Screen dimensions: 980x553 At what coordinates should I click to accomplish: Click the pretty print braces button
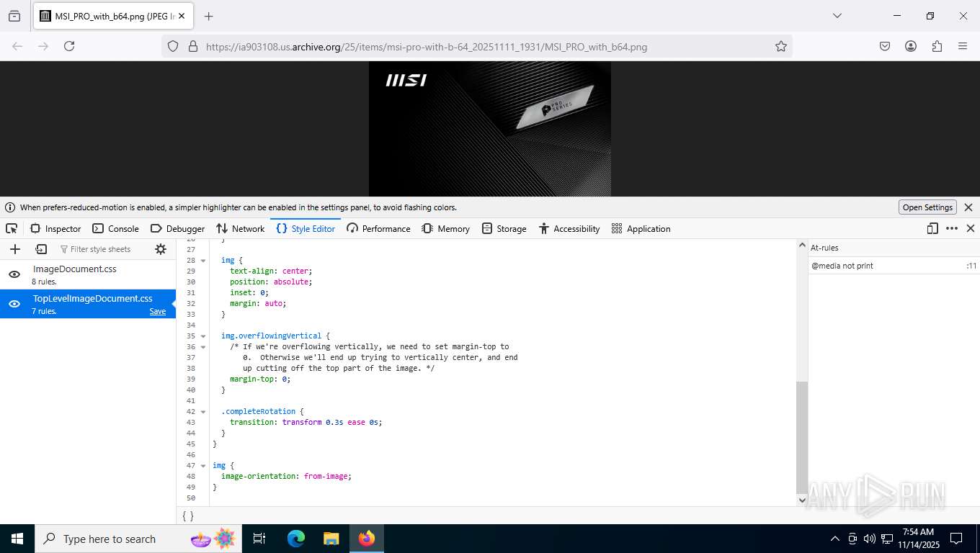click(187, 516)
